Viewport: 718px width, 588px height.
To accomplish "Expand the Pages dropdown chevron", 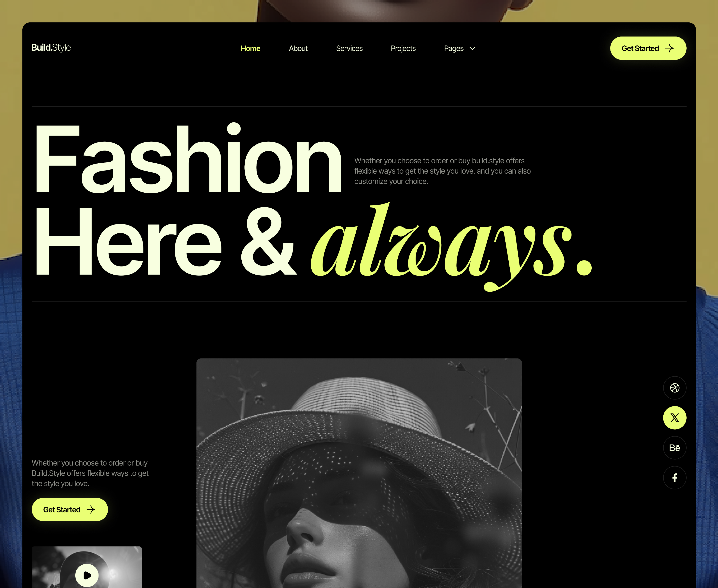I will (472, 48).
